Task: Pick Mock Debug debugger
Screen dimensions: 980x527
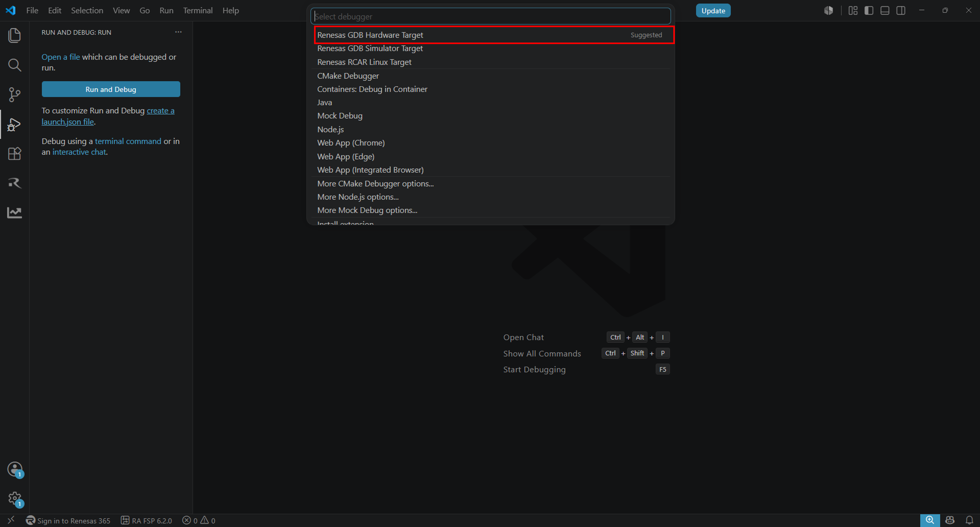Action: [x=491, y=116]
